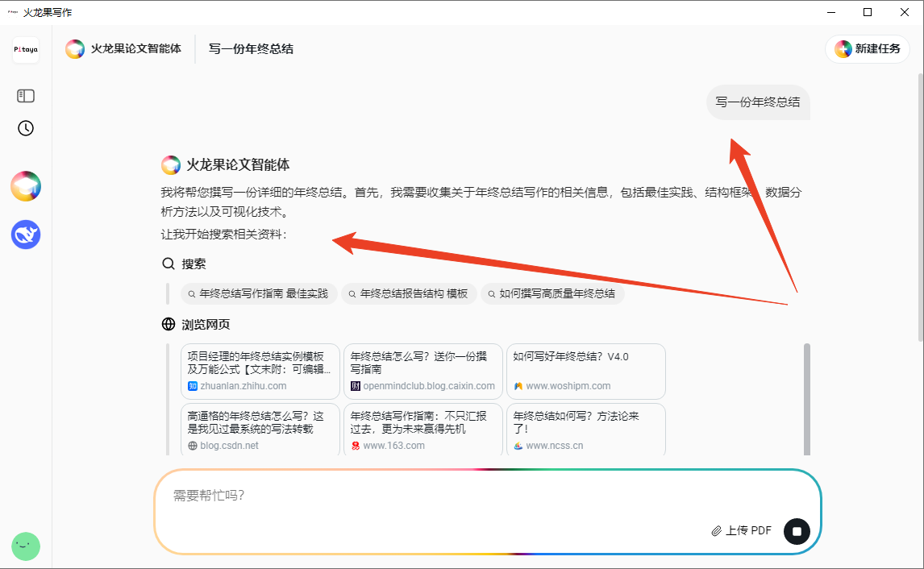Click the stop generation button

pyautogui.click(x=797, y=531)
